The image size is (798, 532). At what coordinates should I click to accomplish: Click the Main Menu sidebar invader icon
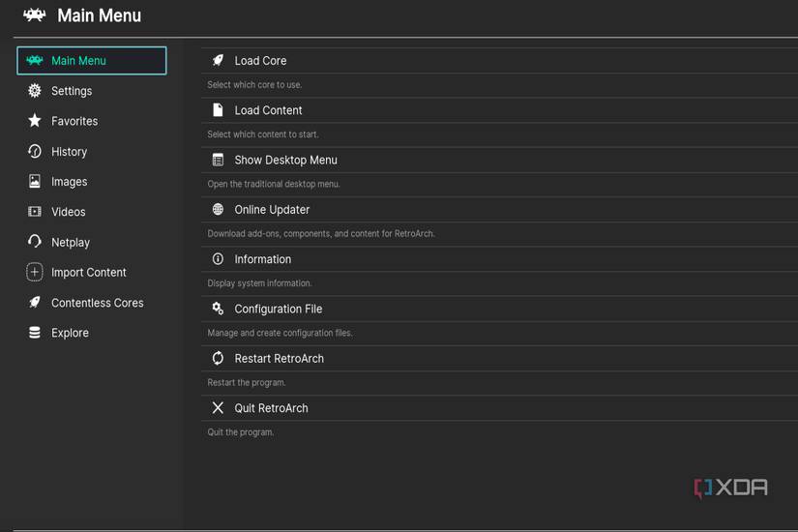[34, 61]
